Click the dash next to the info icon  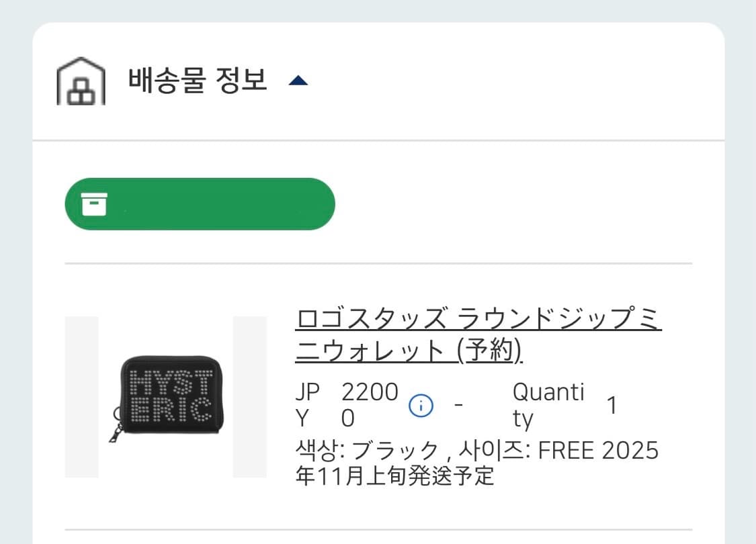coord(458,405)
